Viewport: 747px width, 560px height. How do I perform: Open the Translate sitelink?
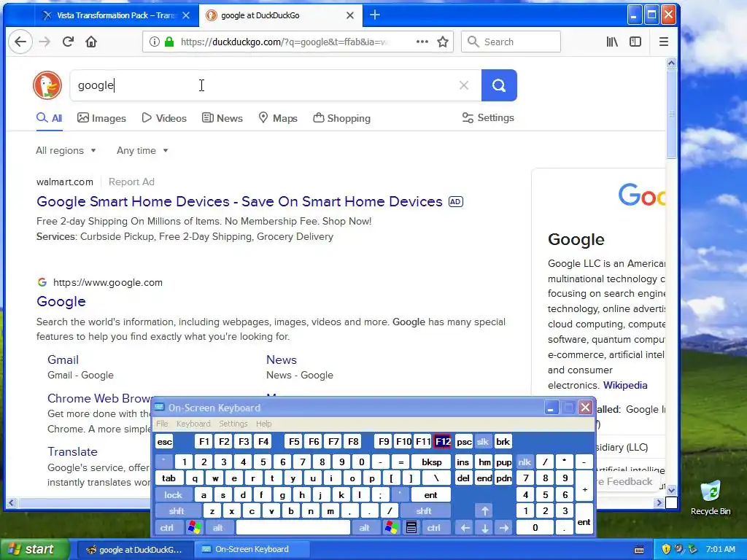tap(72, 451)
